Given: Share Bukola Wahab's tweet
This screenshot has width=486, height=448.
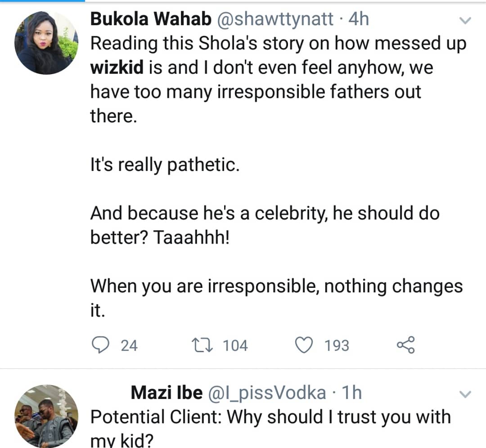Looking at the screenshot, I should coord(405,345).
